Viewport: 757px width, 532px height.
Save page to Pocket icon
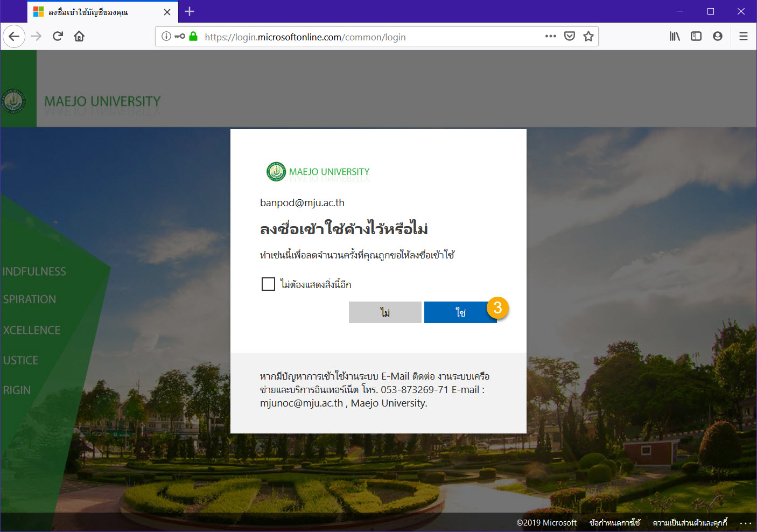pyautogui.click(x=569, y=37)
